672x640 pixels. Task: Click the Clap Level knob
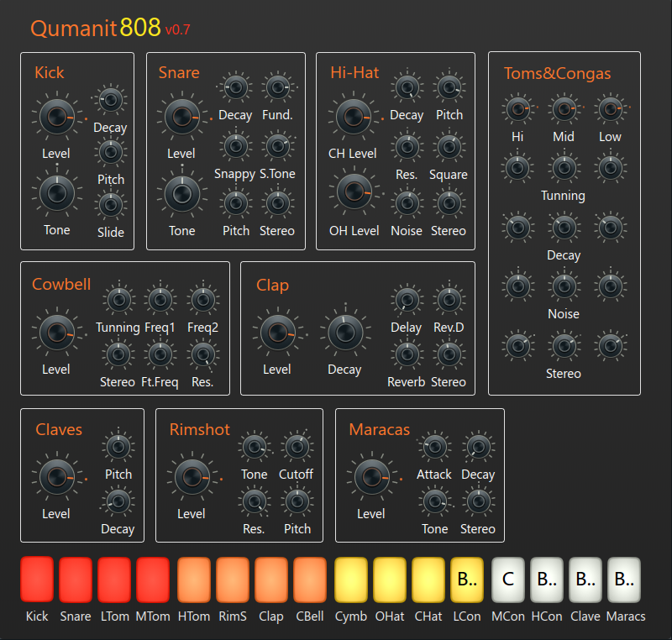[x=278, y=333]
